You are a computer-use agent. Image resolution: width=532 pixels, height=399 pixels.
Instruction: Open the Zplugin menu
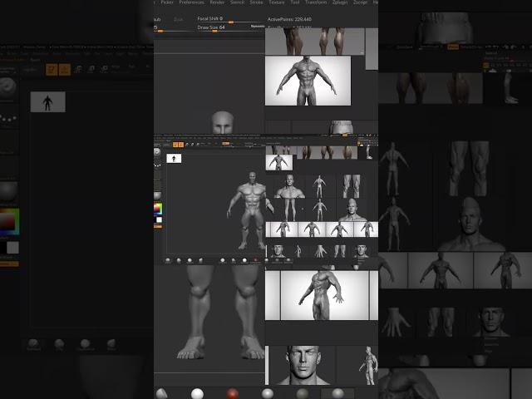click(x=340, y=2)
